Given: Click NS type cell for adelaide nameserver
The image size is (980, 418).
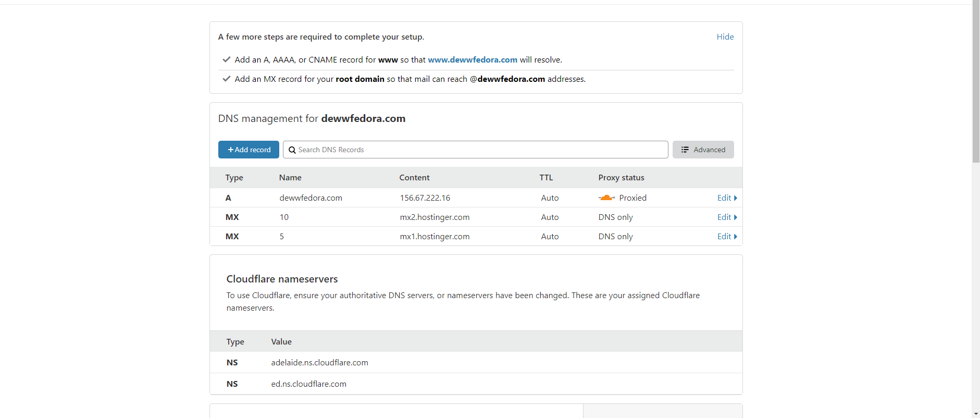Looking at the screenshot, I should (x=232, y=362).
